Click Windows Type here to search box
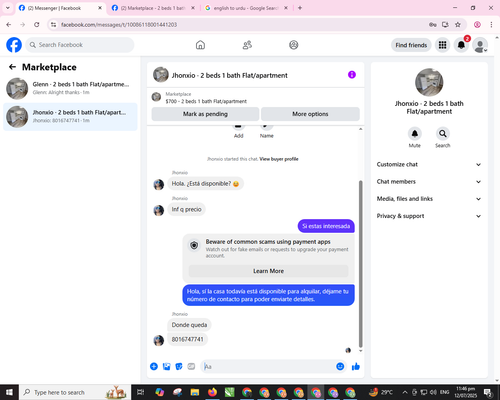 (75, 392)
